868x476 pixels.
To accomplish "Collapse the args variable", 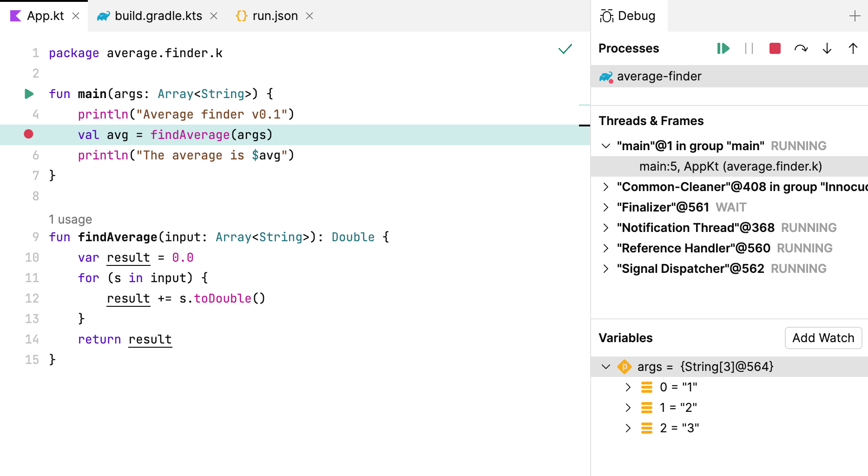I will tap(605, 367).
